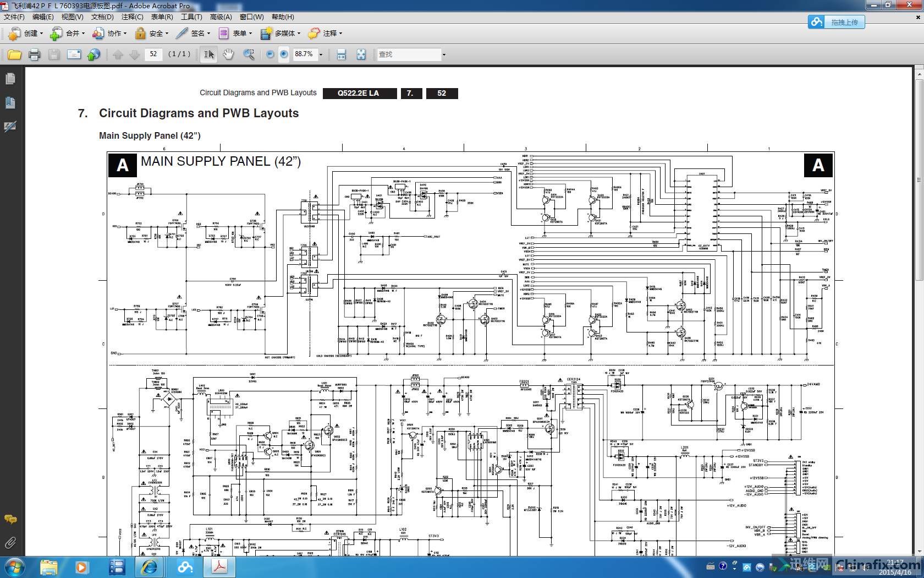Open the 注释 (Comment) toolbar dropdown
This screenshot has height=578, width=924.
click(325, 34)
